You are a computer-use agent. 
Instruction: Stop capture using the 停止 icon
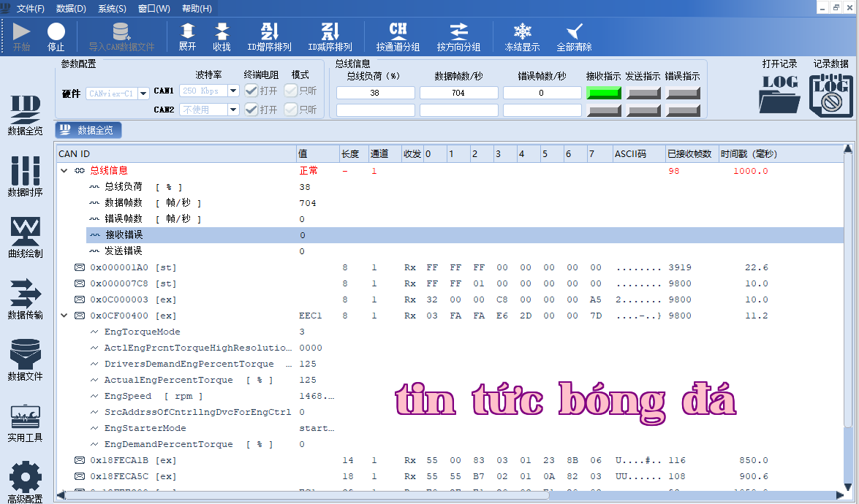(56, 37)
